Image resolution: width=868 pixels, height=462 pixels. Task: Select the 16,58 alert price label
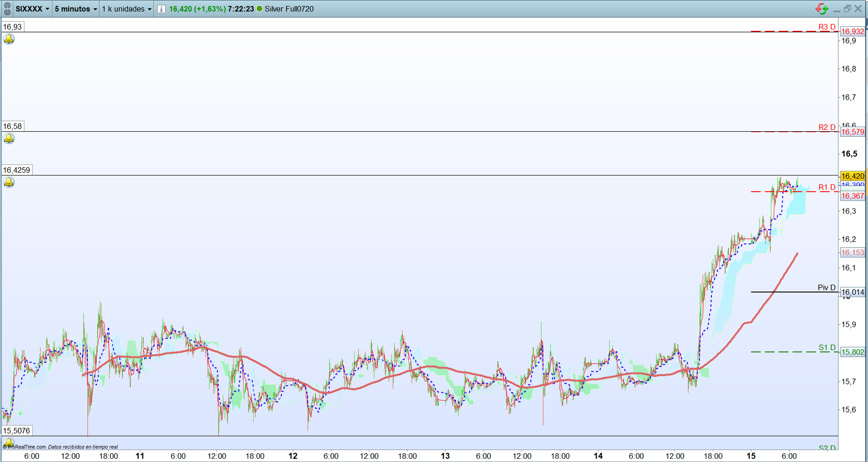12,126
